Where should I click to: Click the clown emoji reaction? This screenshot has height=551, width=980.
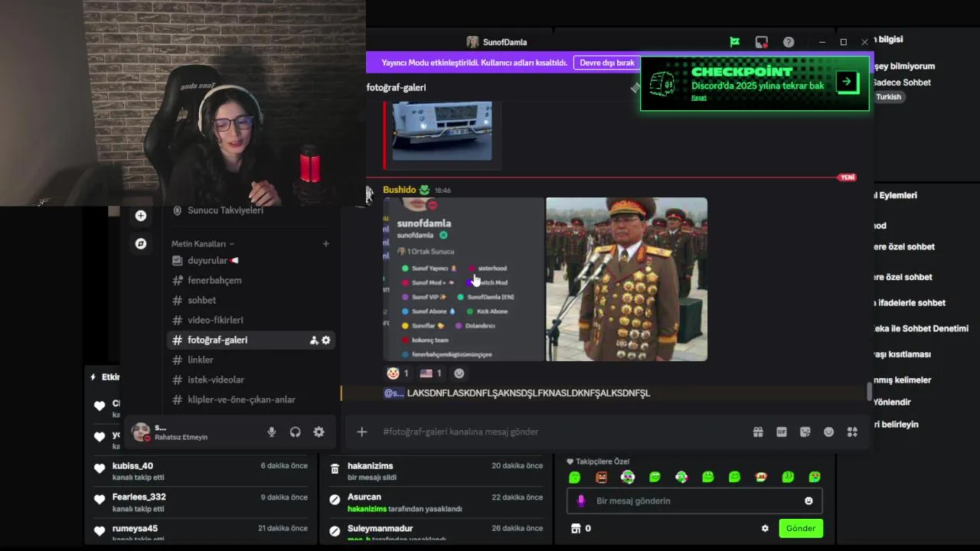pos(398,373)
